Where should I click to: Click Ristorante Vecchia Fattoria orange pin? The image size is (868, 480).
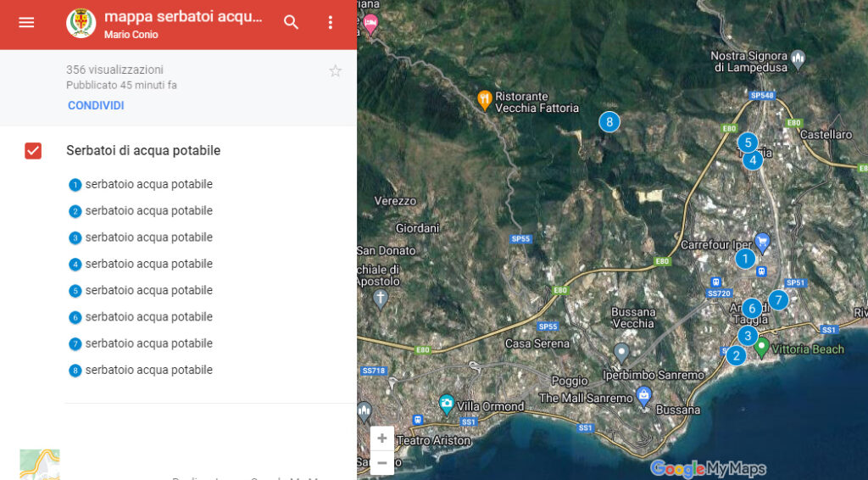click(x=484, y=101)
